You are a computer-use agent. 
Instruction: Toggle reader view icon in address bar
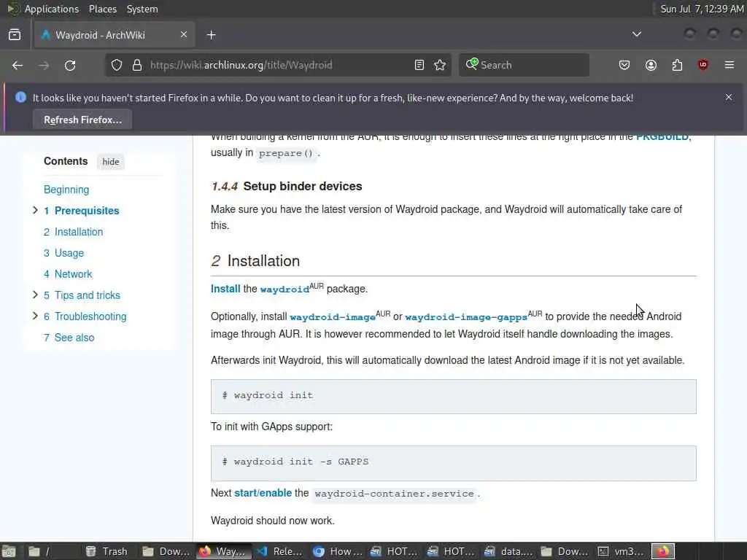click(x=419, y=65)
